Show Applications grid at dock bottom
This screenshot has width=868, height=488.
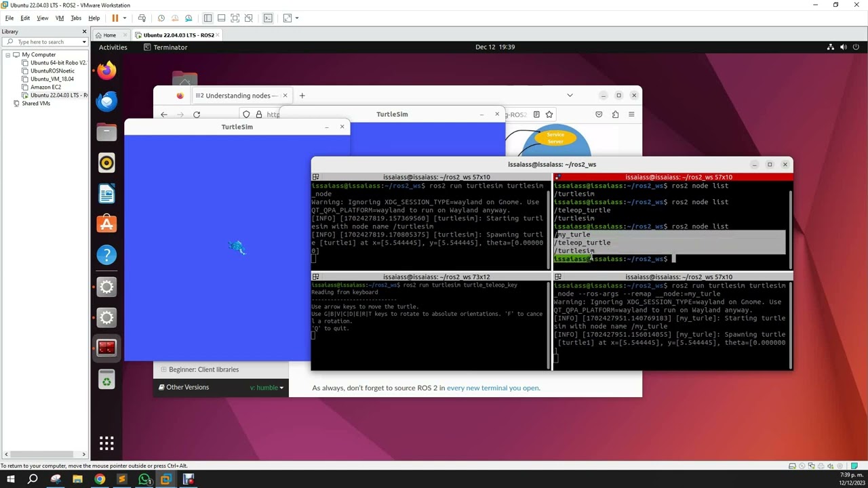(x=106, y=443)
